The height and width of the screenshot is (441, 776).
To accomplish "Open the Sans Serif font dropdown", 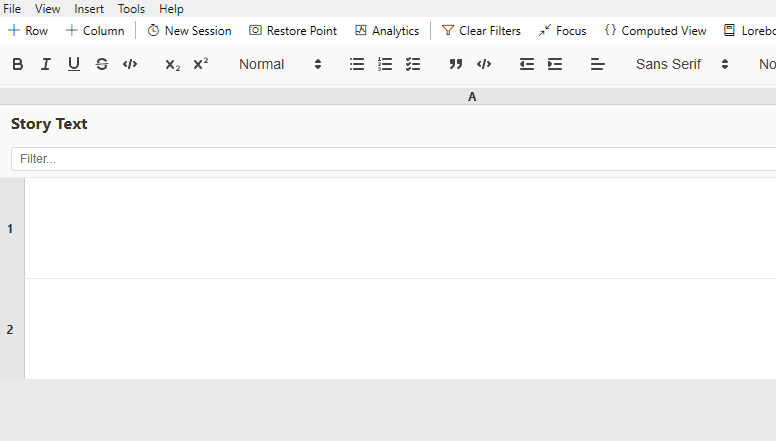I will coord(682,64).
